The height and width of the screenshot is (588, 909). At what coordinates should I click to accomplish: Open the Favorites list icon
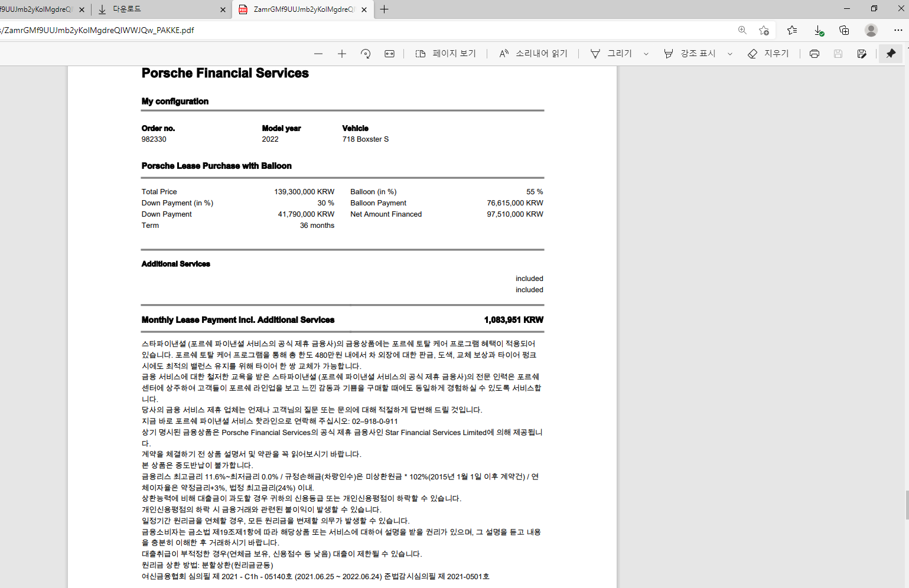tap(792, 30)
